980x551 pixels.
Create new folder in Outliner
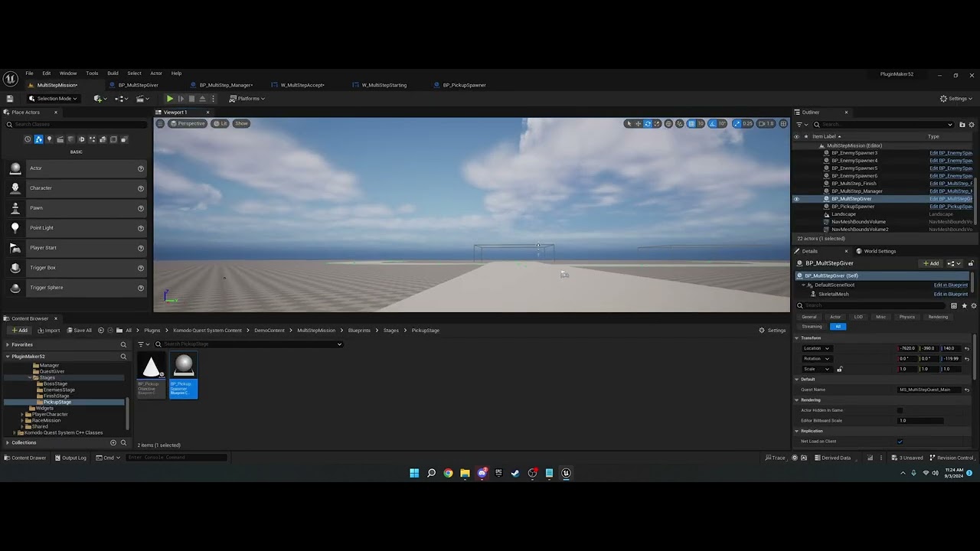coord(962,124)
